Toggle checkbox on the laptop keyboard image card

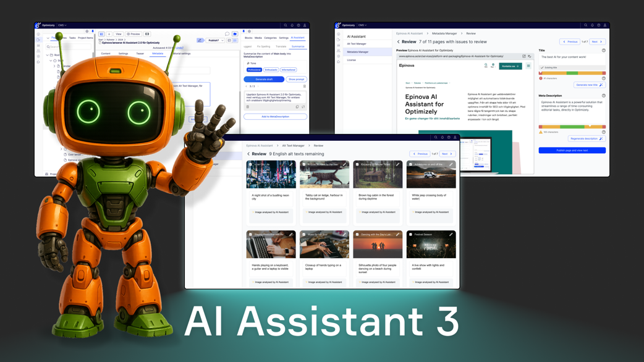click(x=250, y=234)
